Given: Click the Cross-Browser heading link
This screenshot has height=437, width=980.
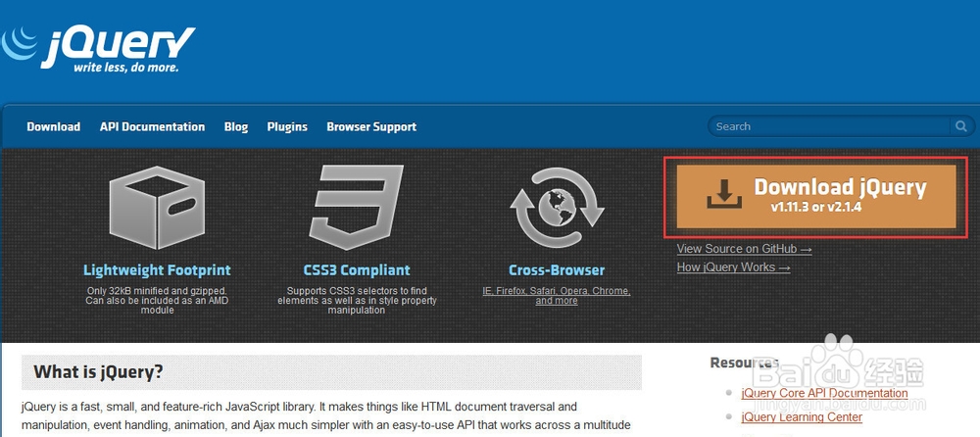Looking at the screenshot, I should click(557, 270).
